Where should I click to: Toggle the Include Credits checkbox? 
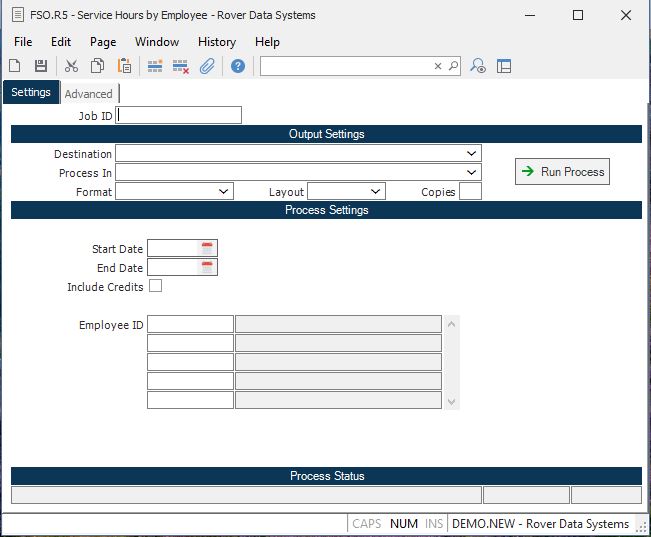(155, 286)
